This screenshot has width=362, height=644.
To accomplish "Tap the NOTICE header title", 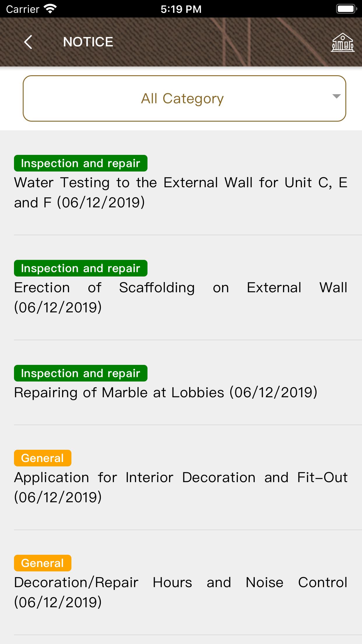I will 88,42.
